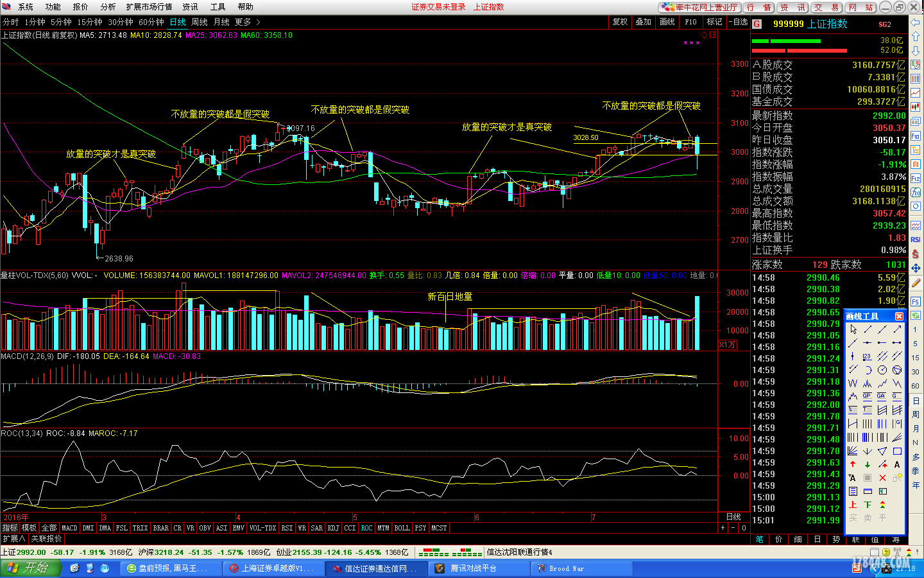The image size is (924, 578).
Task: Open the 系统 menu
Action: 26,7
